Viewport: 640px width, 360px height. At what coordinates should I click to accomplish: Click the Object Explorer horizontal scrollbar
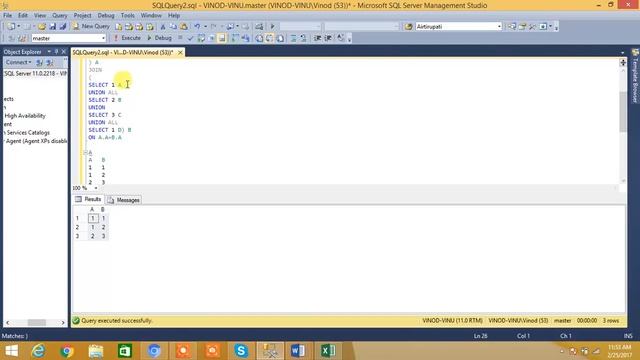[35, 322]
